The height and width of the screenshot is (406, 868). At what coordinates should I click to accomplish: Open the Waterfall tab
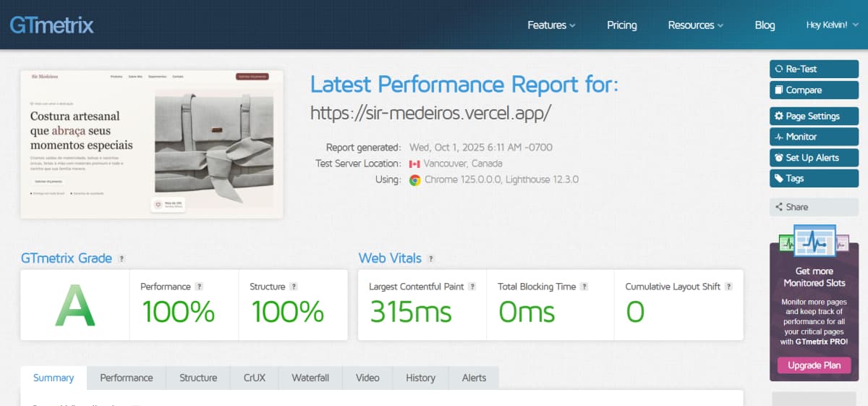pos(310,378)
